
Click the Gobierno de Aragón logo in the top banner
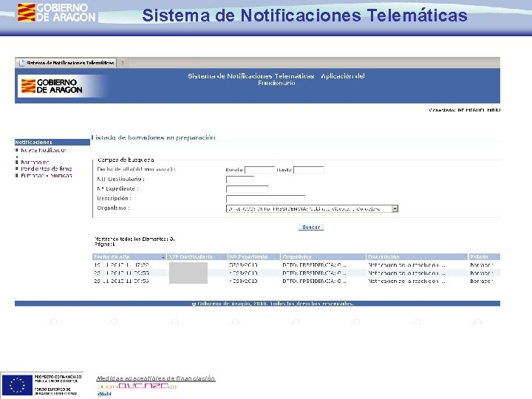click(56, 13)
